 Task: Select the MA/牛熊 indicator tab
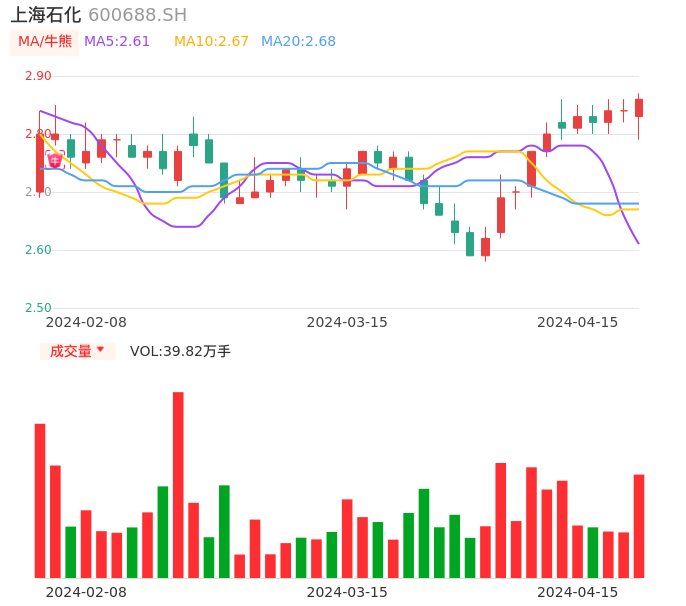pos(45,42)
